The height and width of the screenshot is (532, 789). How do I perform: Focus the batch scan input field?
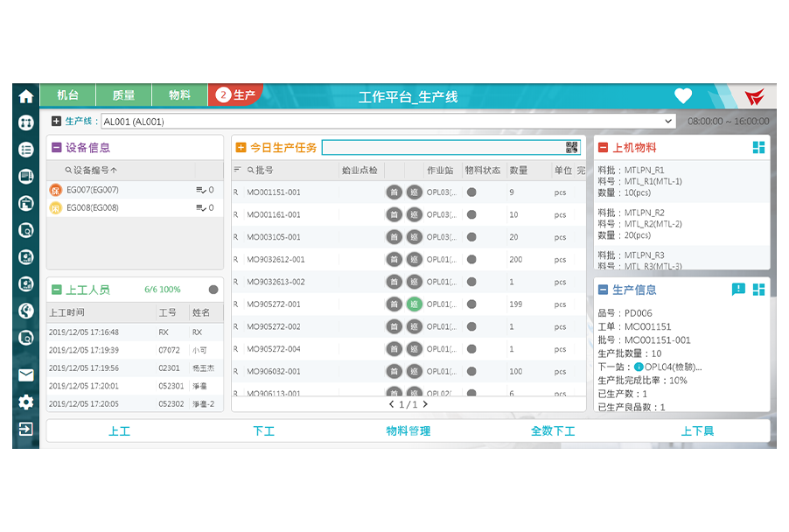[x=450, y=148]
